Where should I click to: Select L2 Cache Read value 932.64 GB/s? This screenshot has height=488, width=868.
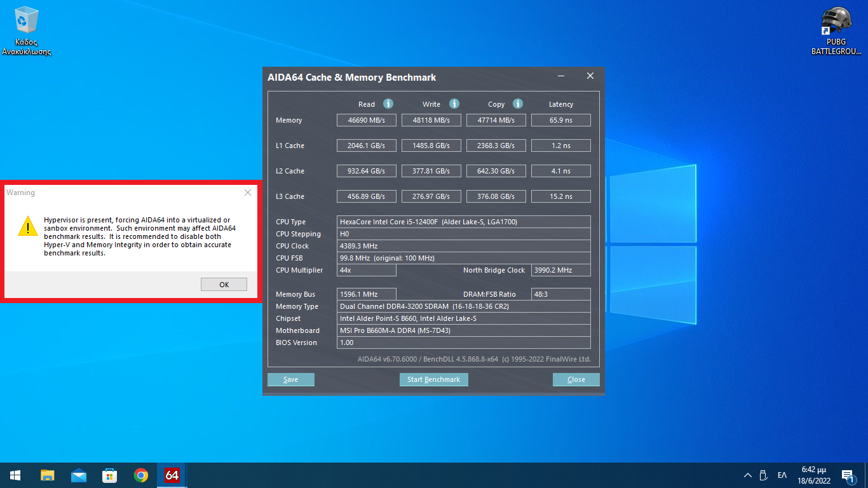pyautogui.click(x=367, y=171)
